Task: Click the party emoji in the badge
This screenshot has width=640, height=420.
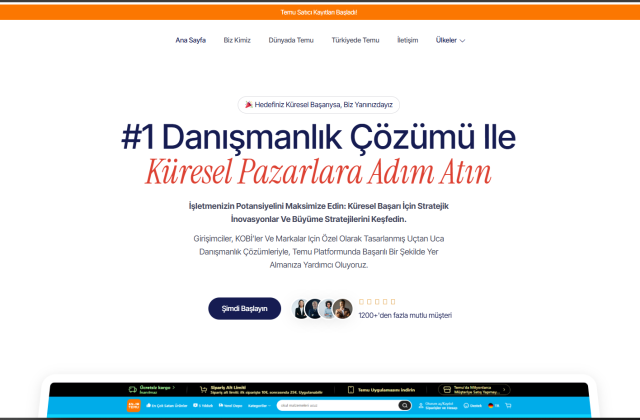Action: point(248,104)
